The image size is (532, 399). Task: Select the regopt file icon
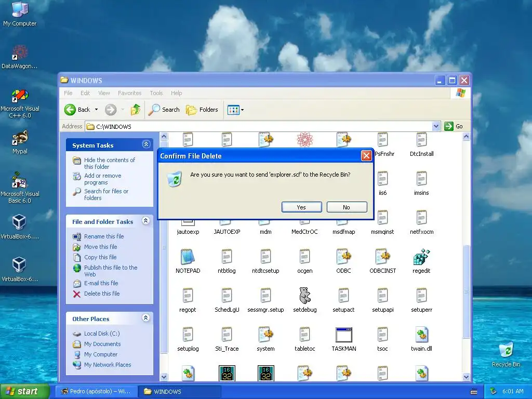point(188,296)
